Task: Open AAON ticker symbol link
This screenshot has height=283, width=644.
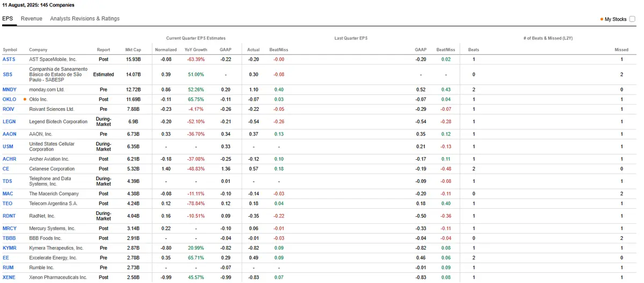Action: pyautogui.click(x=10, y=134)
